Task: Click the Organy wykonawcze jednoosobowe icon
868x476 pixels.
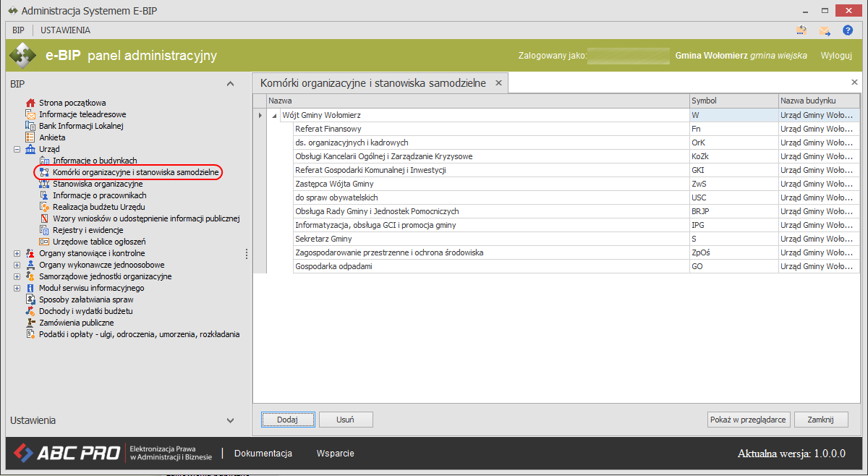Action: pos(30,265)
